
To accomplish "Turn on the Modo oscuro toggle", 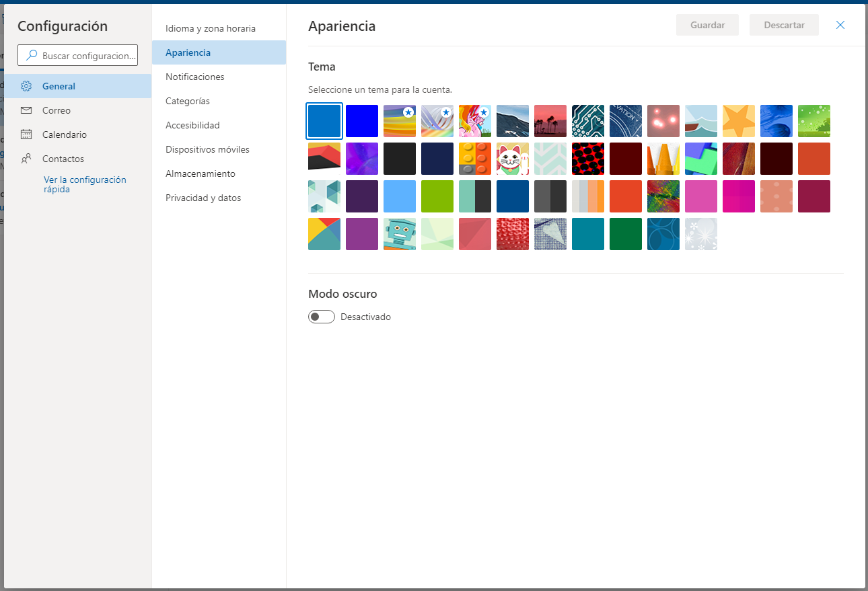I will (x=322, y=317).
